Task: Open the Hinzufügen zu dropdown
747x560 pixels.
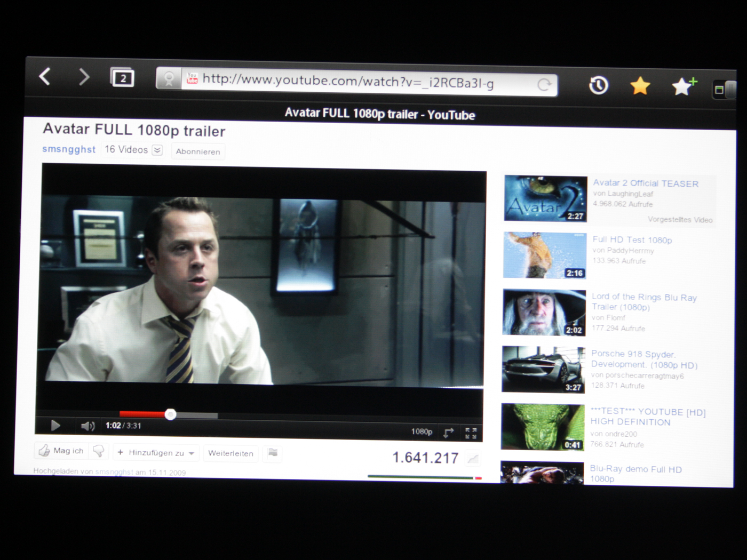Action: click(x=156, y=453)
